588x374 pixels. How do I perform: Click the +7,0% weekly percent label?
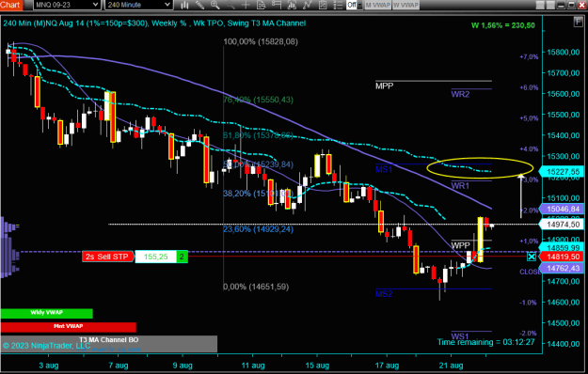pos(529,57)
